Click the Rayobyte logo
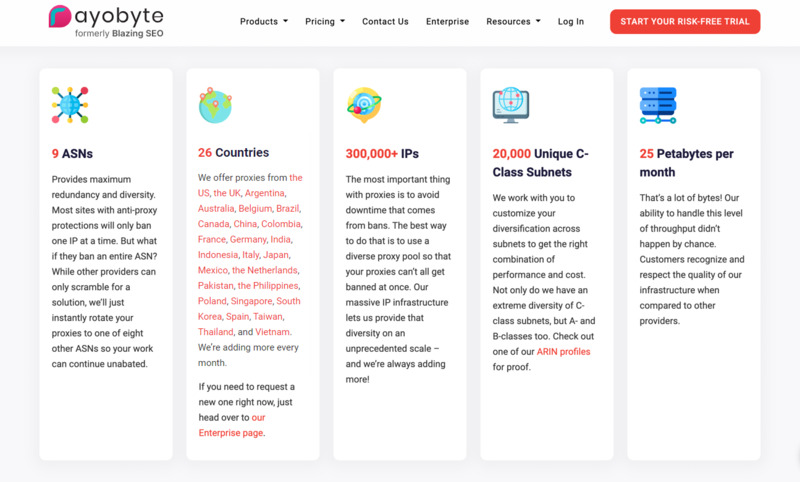This screenshot has height=482, width=800. click(106, 20)
